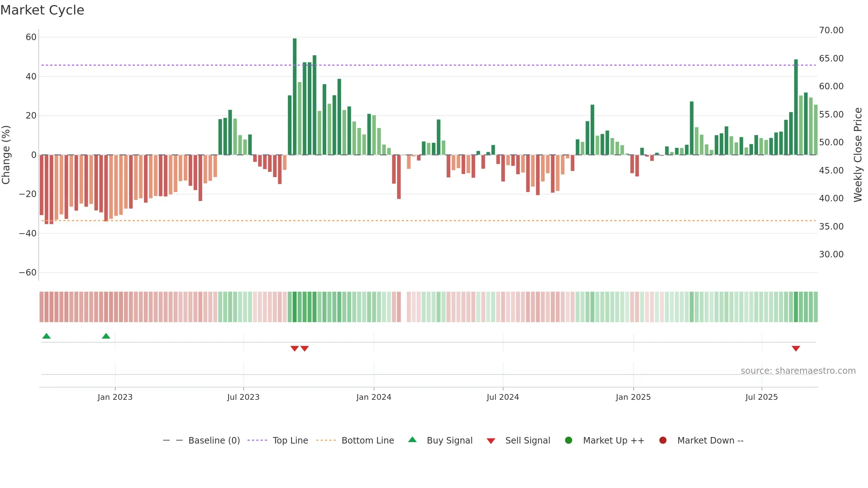Click the purple dotted Top Line legend swatch
Screen dimensions: 868x488
(257, 440)
